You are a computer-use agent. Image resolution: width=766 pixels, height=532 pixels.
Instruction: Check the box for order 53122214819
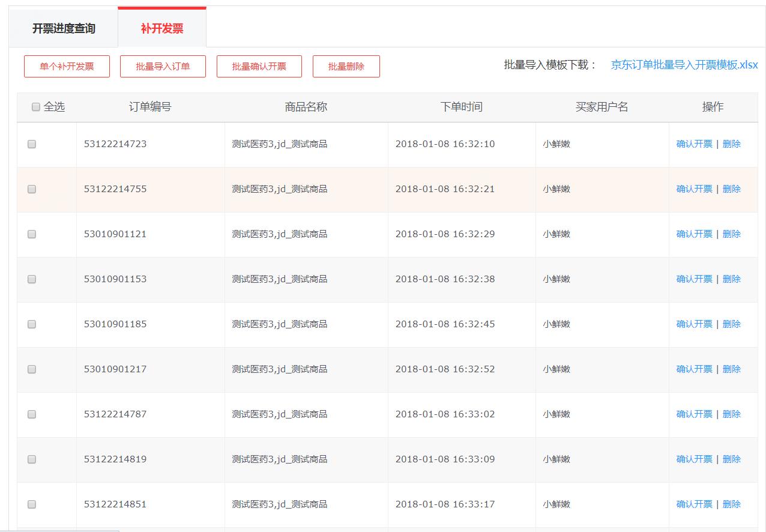(32, 459)
